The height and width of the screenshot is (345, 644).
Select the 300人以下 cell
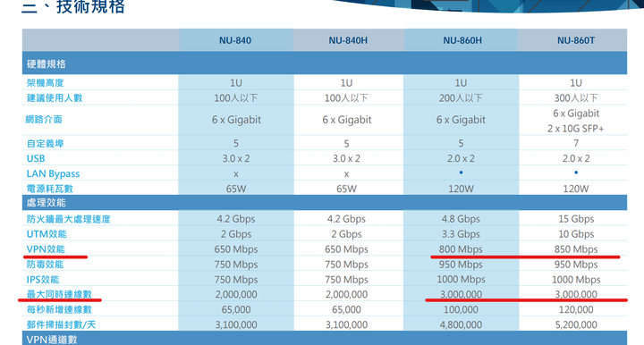click(576, 98)
